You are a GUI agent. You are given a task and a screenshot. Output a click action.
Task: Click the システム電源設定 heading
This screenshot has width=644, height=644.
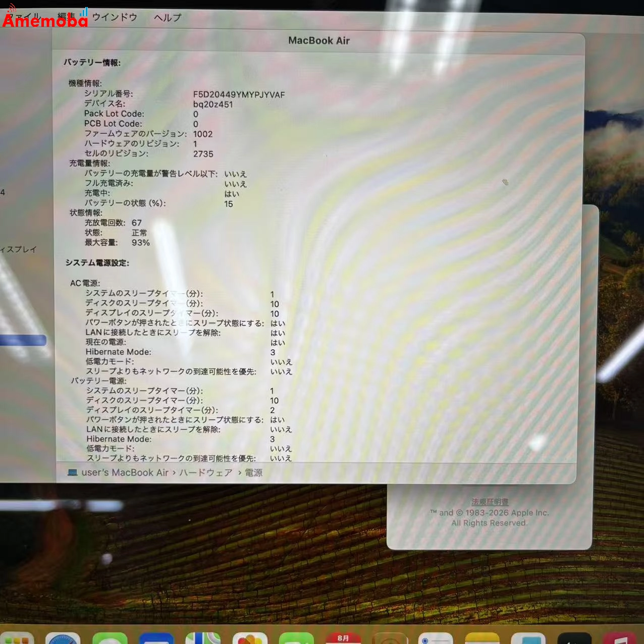(97, 263)
